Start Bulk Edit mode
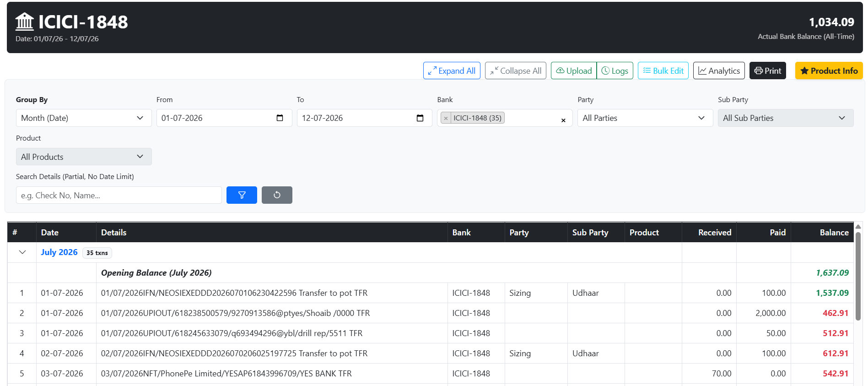868x386 pixels. point(663,71)
